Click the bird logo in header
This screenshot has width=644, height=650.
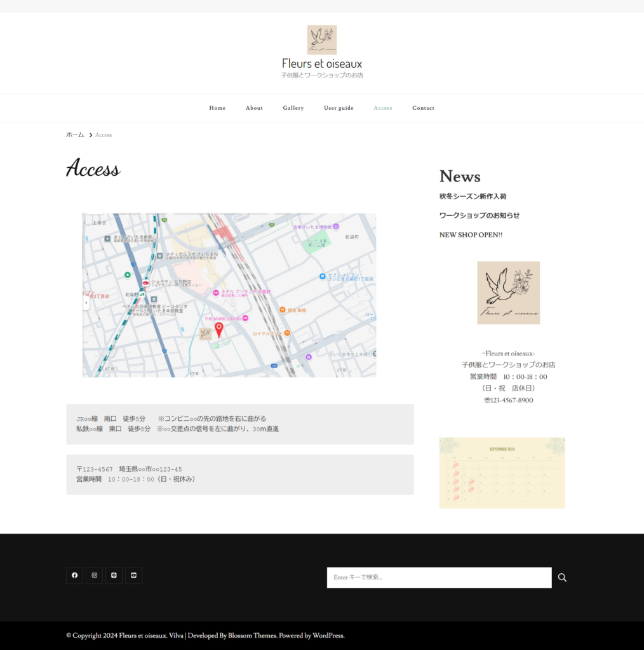pos(321,39)
